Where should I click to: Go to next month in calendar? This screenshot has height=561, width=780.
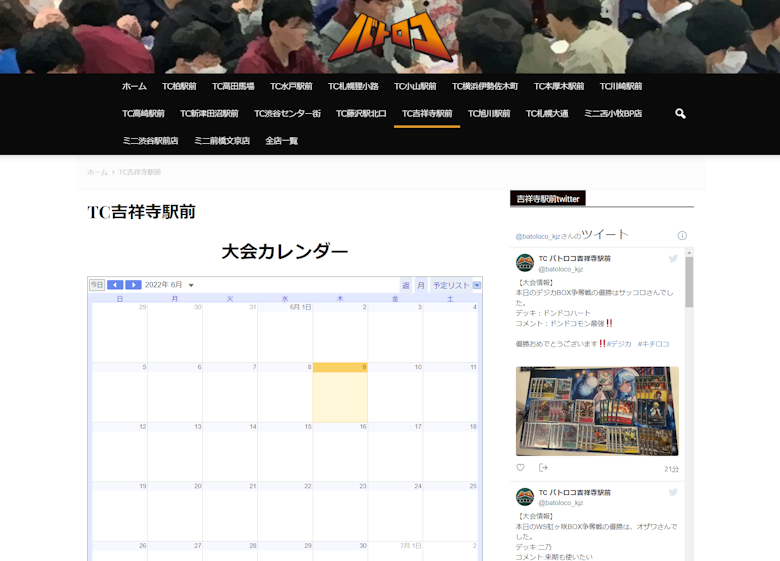pos(133,284)
